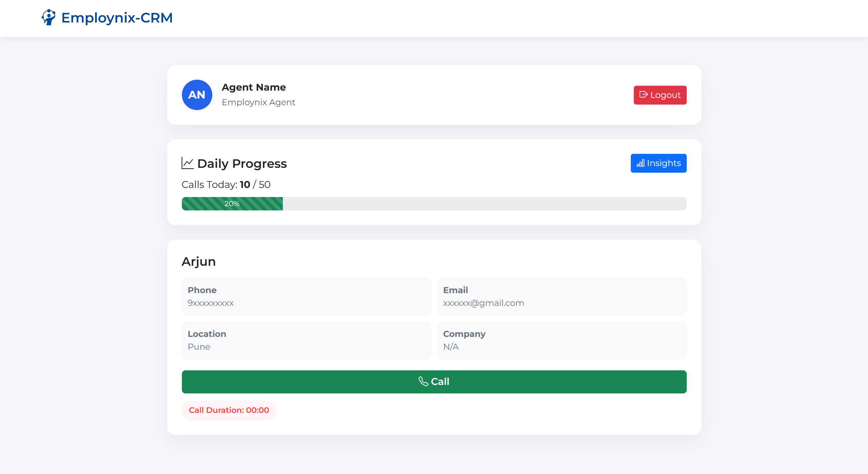The height and width of the screenshot is (474, 868).
Task: Click the AN agent avatar circle
Action: pyautogui.click(x=197, y=95)
